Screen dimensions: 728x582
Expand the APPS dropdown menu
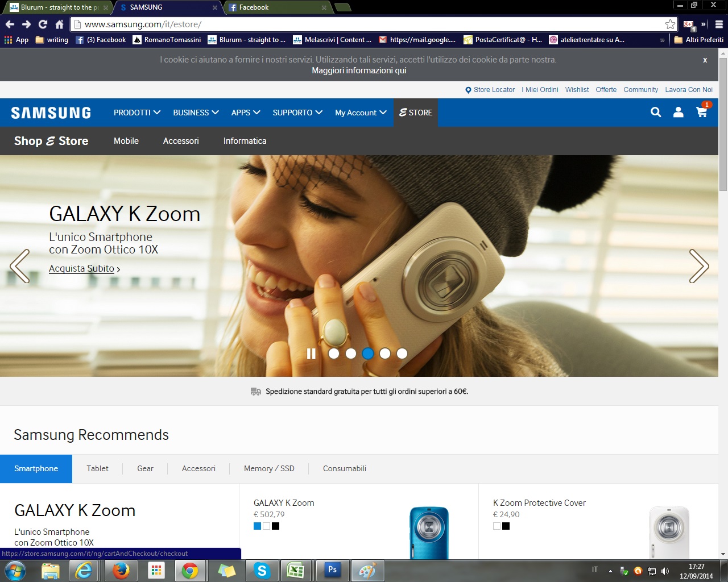[x=246, y=113]
